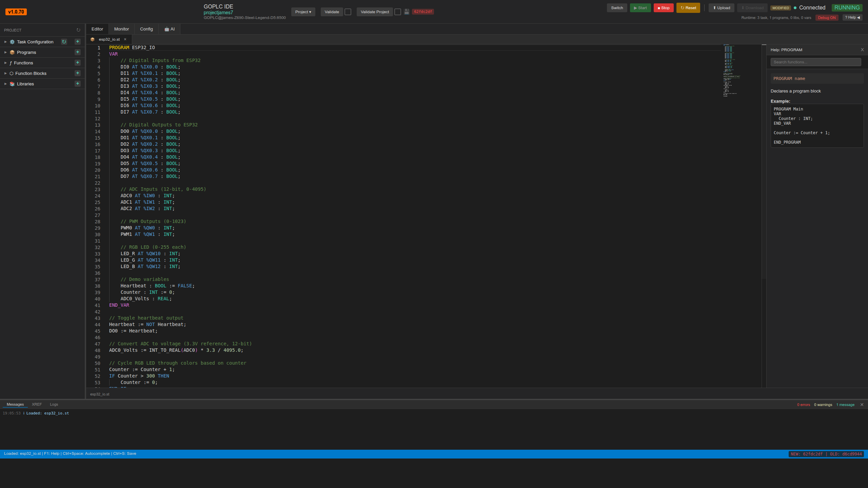Expand the Function Blocks tree node
Image resolution: width=868 pixels, height=488 pixels.
point(5,74)
